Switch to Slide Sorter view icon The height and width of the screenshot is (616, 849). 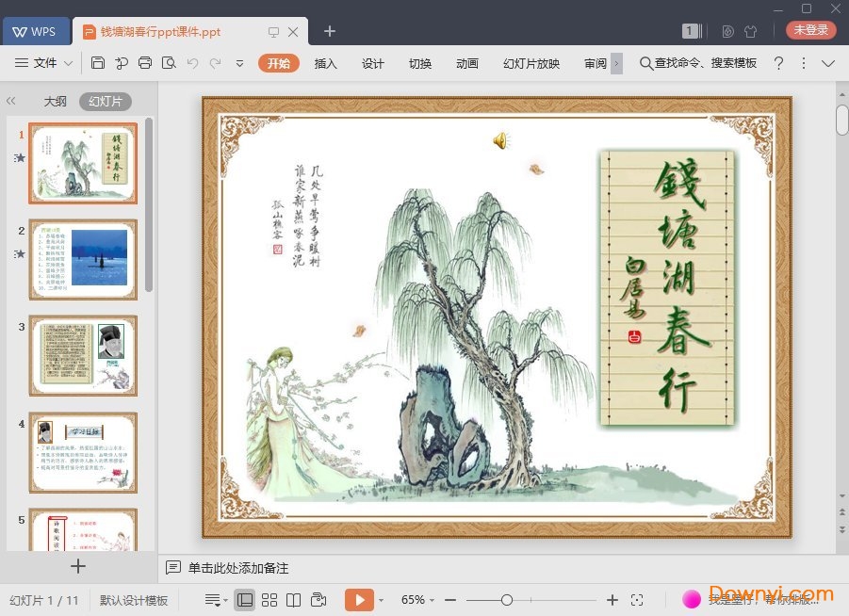[x=269, y=599]
